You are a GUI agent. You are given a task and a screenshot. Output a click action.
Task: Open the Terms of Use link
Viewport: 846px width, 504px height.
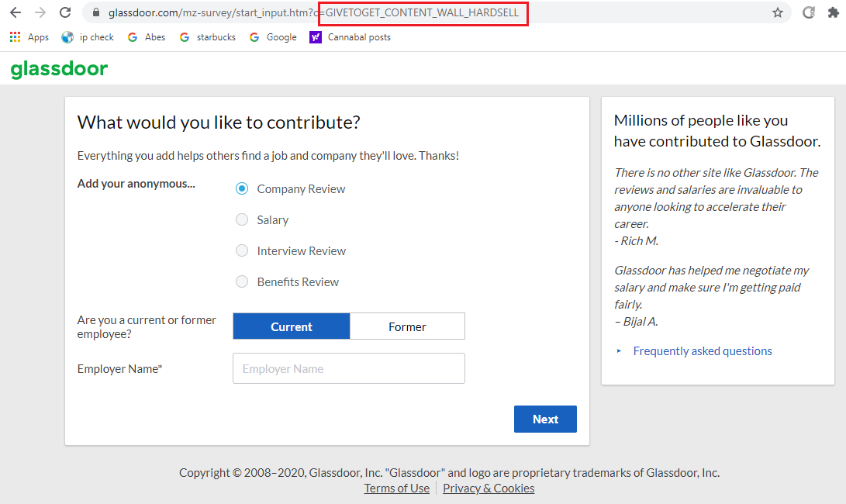(396, 488)
